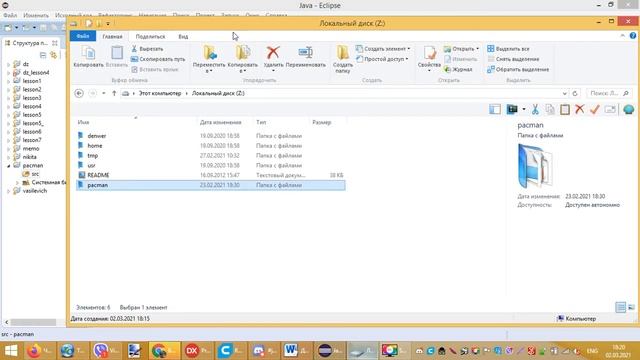The image size is (640, 360).
Task: Open Файл menu in Eclipse
Action: click(10, 16)
